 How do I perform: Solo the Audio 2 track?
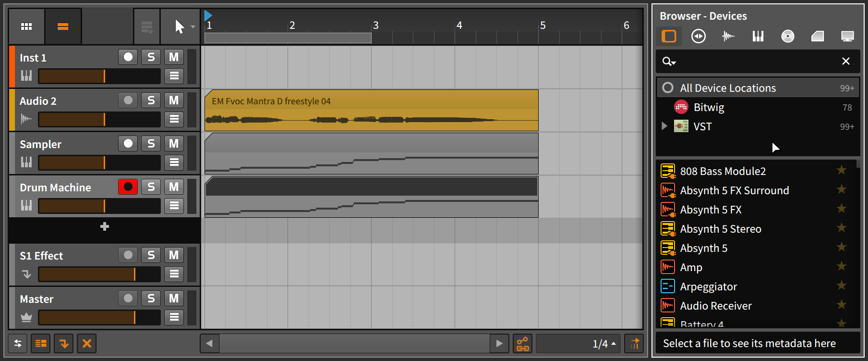click(151, 100)
